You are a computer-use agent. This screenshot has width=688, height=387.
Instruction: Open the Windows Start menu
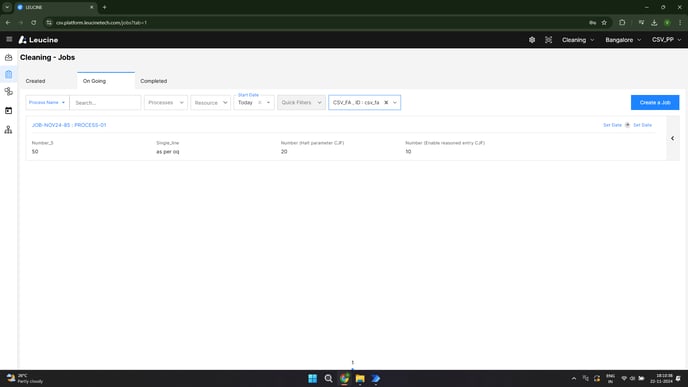pos(312,378)
